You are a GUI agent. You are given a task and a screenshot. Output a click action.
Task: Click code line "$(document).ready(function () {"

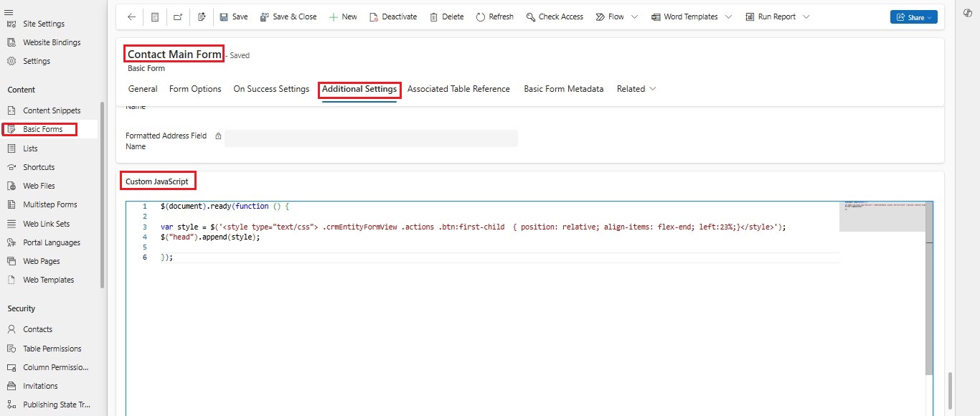pos(225,206)
